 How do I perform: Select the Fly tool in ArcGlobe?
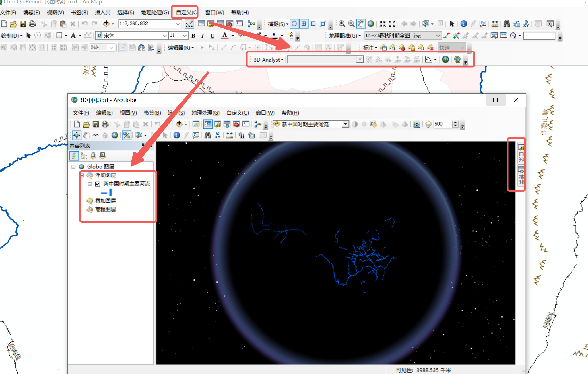tap(96, 135)
